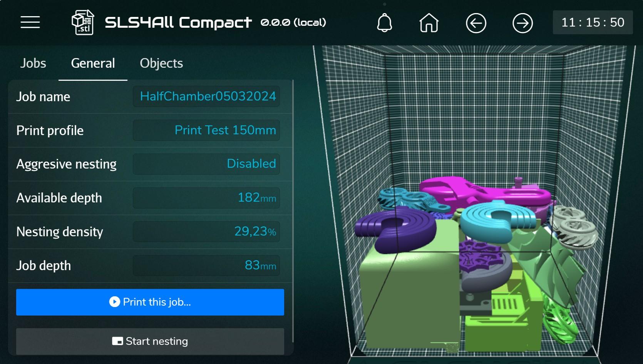Click the settings panel scrollbar
Screen dimensions: 643x364
pos(293,211)
